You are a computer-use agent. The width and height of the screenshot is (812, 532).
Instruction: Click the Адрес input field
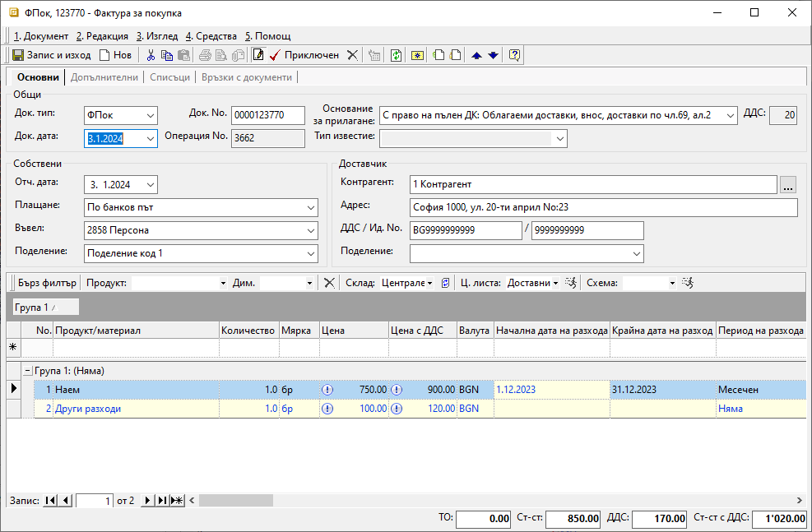coord(602,207)
